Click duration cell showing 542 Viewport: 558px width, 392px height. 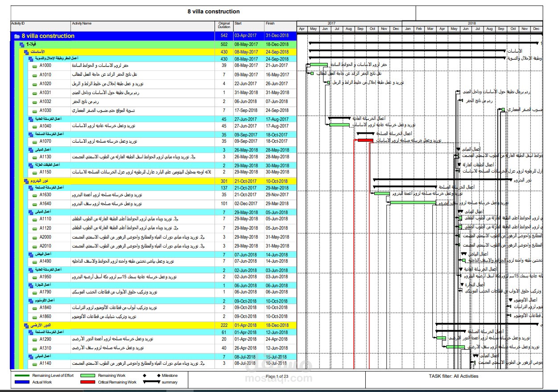[x=224, y=36]
